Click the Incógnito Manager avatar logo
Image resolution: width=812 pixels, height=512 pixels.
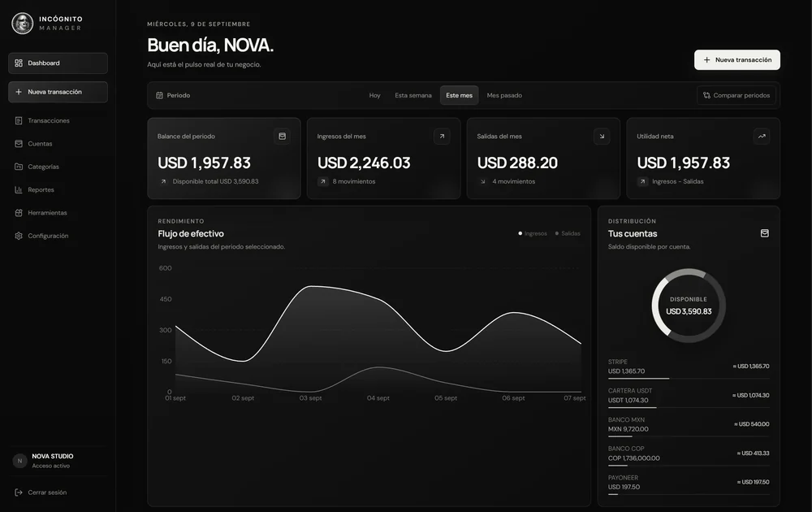coord(22,23)
